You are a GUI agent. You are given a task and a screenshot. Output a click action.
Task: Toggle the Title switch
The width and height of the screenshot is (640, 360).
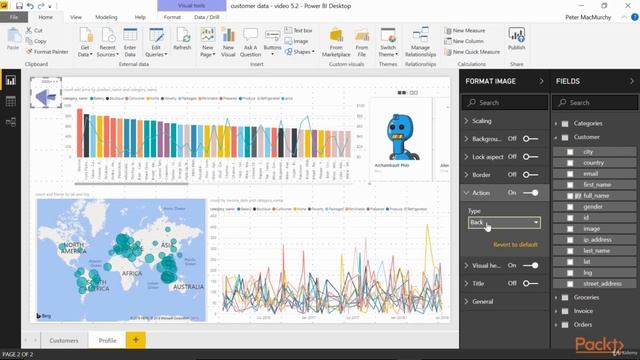pos(530,283)
